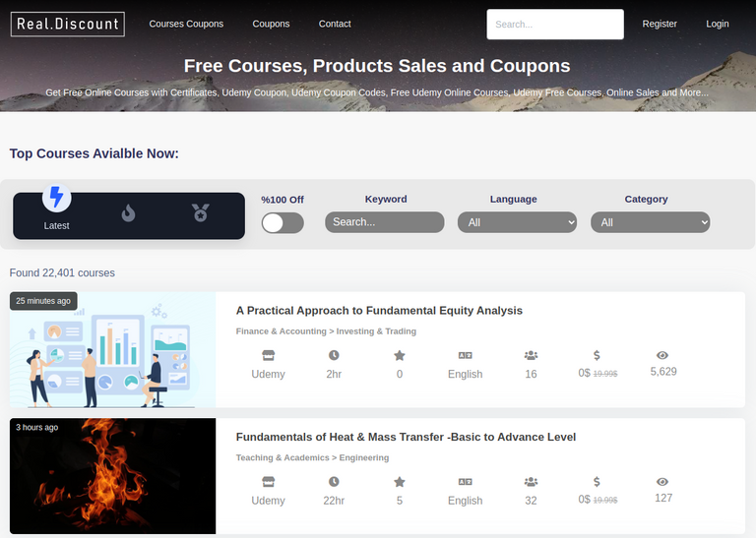Go to the Coupons navigation item

coord(271,24)
